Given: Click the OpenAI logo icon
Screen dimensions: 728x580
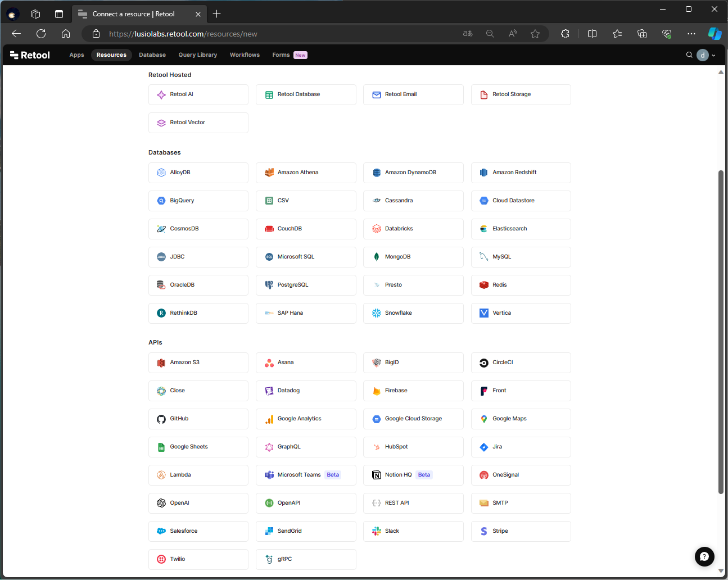Looking at the screenshot, I should [161, 503].
